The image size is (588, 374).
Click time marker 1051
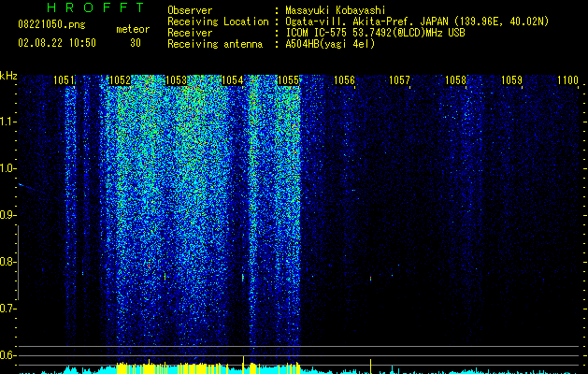[x=64, y=79]
